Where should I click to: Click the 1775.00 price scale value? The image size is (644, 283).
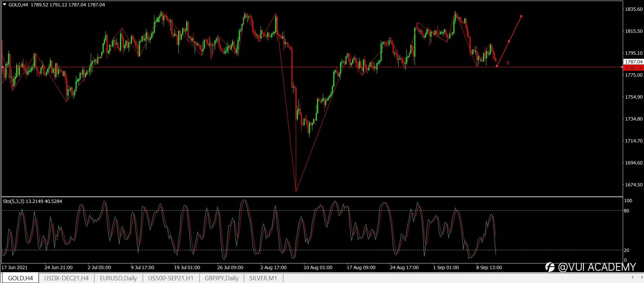coord(634,75)
